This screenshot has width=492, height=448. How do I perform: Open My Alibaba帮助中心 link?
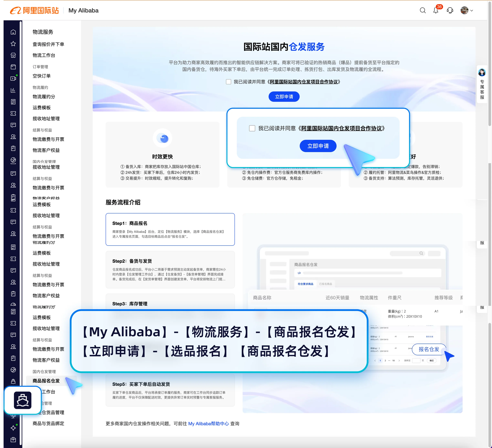(208, 424)
